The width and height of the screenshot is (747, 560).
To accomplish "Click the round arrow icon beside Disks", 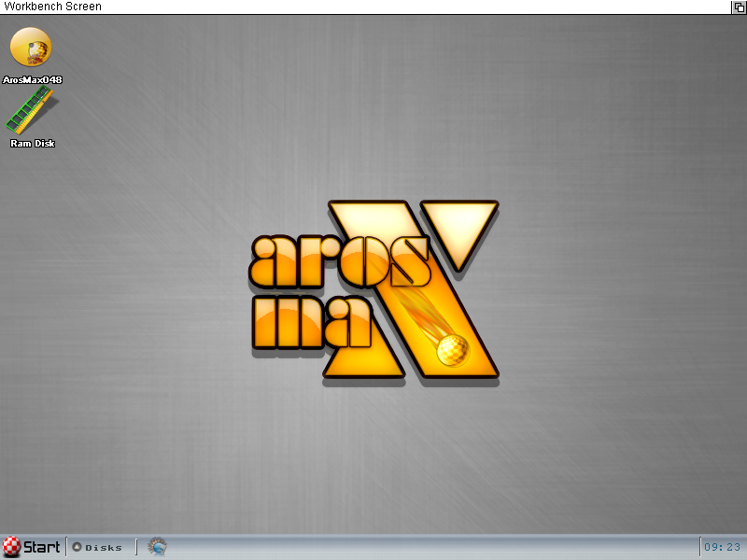I will point(77,547).
